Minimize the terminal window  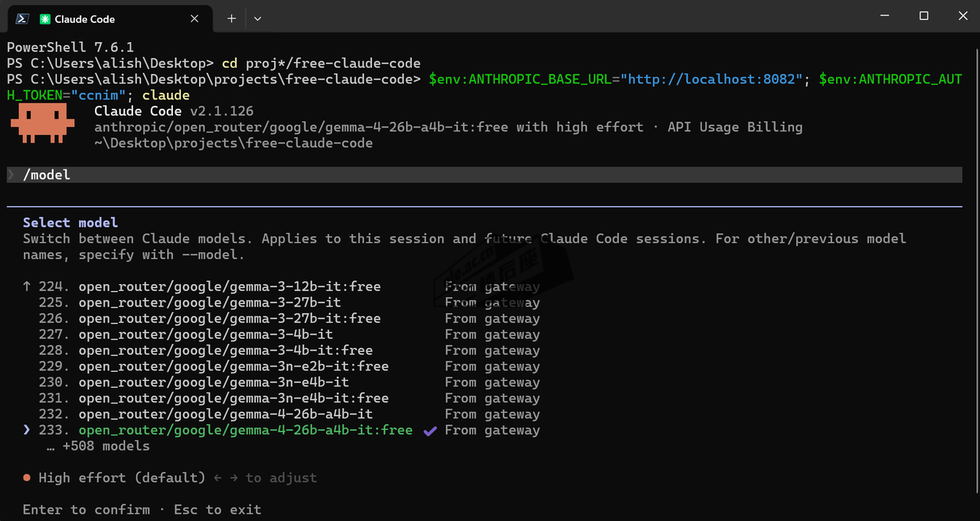(886, 16)
